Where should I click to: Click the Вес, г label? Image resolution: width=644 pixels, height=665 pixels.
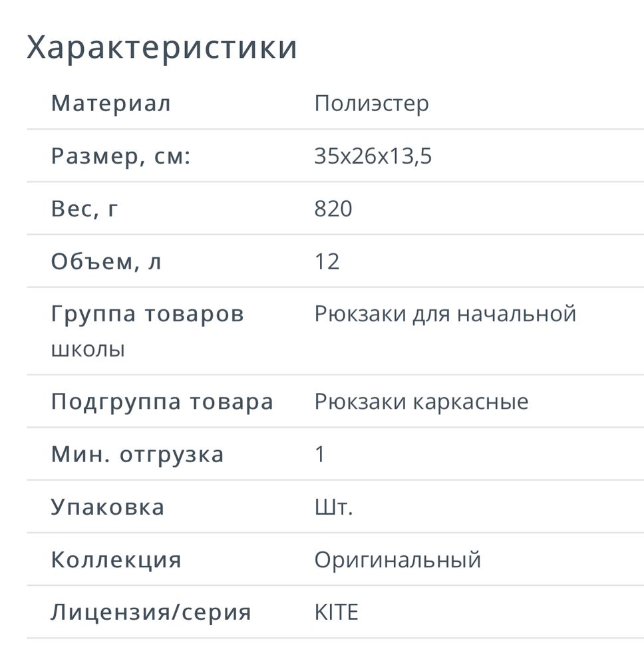[x=85, y=209]
